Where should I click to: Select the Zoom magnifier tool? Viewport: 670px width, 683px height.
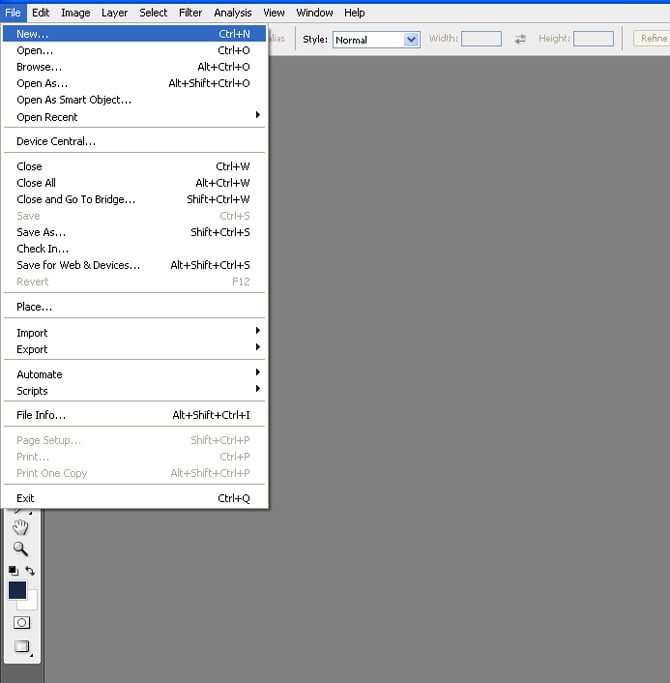coord(20,549)
